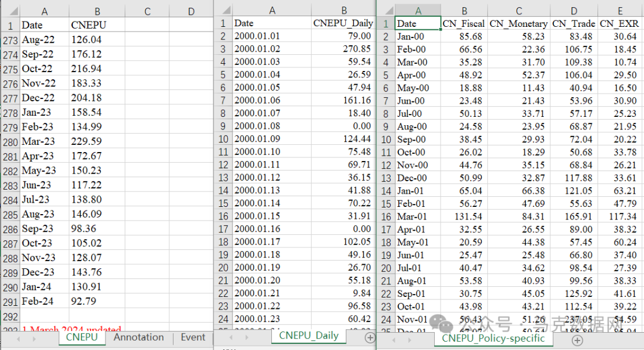Add a new sheet next to the CNEPU_Policy-specific tab

tap(577, 340)
